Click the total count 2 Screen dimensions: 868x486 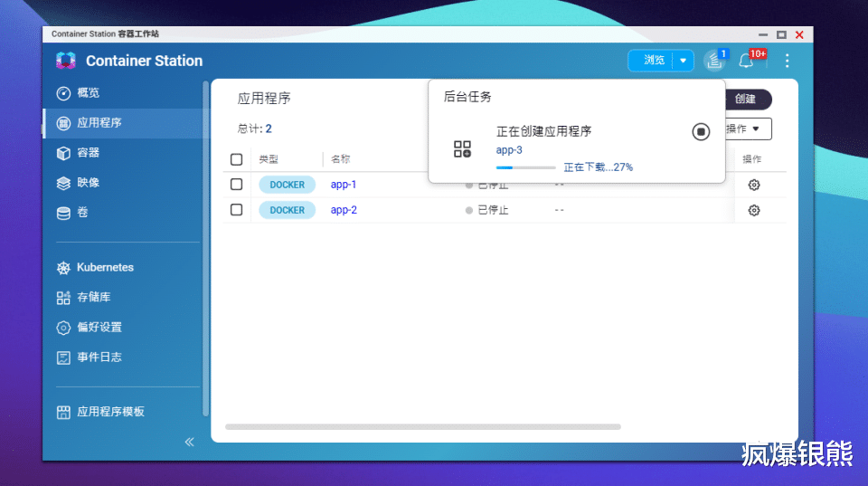click(269, 129)
